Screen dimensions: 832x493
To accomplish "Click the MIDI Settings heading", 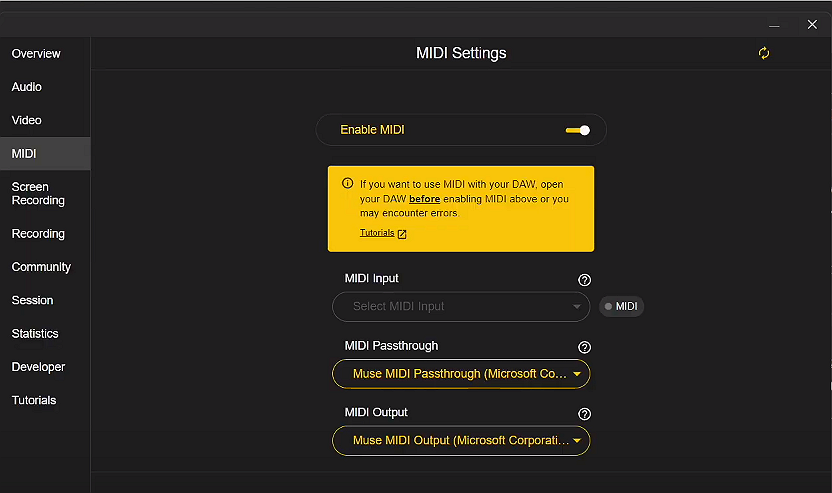I will click(461, 53).
